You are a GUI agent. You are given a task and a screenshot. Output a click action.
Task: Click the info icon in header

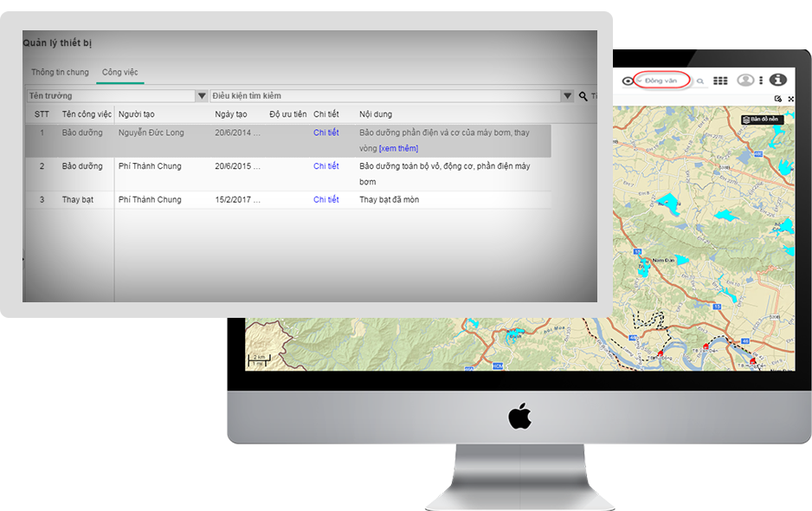[x=777, y=81]
